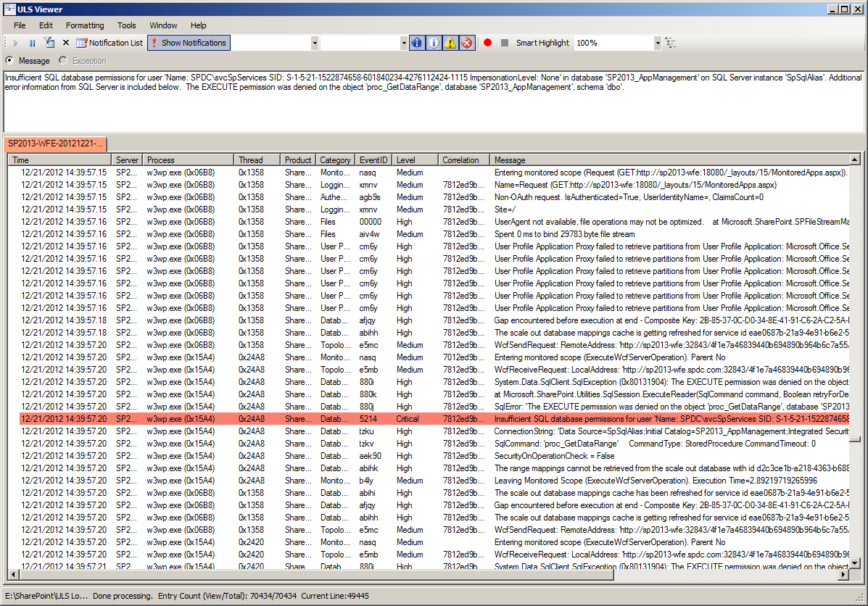Sort by the Process column header
The height and width of the screenshot is (606, 868).
click(189, 160)
